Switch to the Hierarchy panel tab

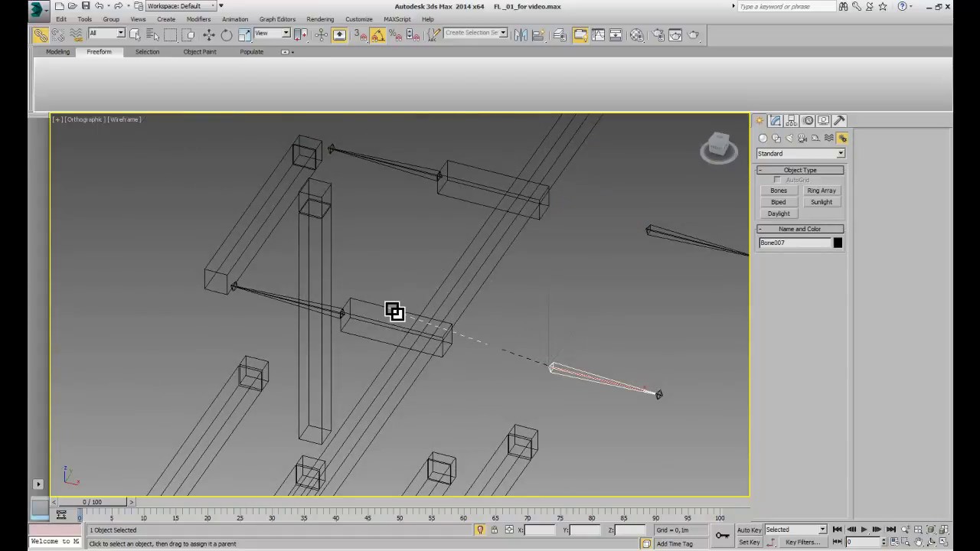click(x=792, y=120)
